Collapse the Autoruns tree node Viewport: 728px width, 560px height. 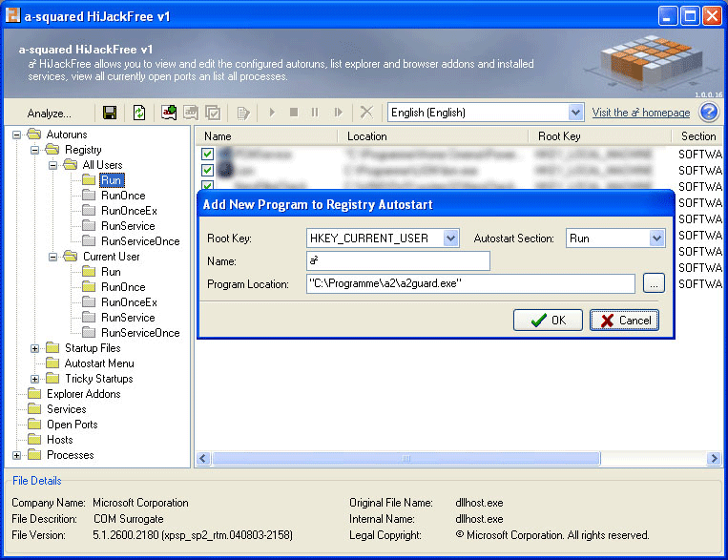pyautogui.click(x=17, y=135)
